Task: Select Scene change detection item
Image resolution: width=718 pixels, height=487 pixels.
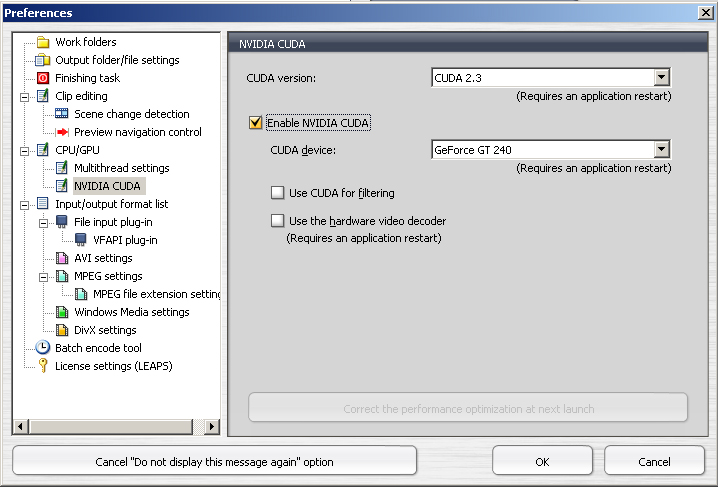Action: coord(131,114)
